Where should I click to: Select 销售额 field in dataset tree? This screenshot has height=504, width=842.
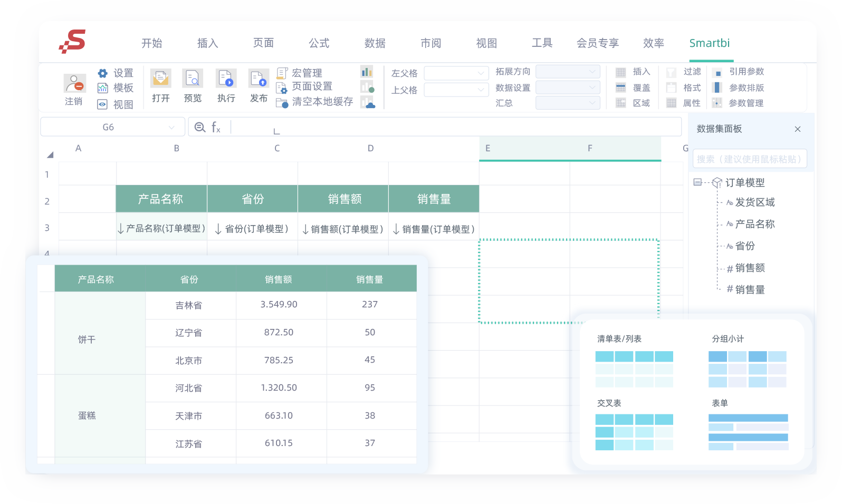point(750,268)
